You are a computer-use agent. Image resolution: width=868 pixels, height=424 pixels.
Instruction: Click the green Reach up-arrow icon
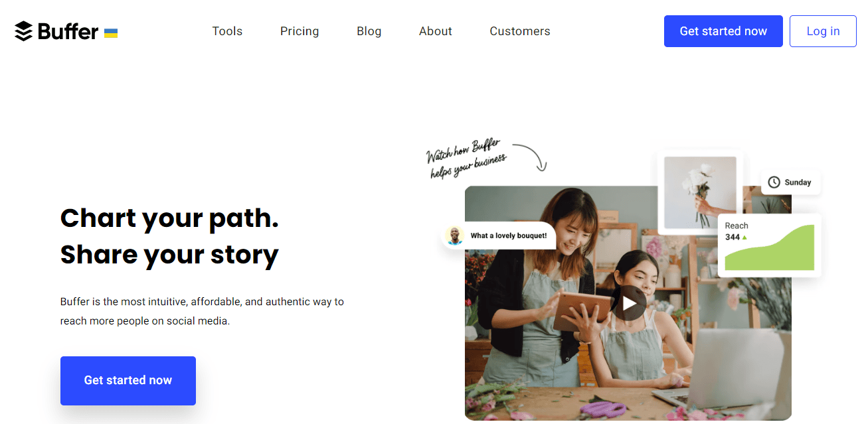click(x=744, y=238)
